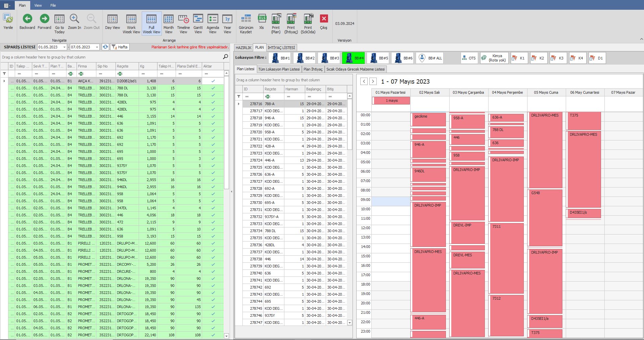Image resolution: width=644 pixels, height=340 pixels.
Task: Open the end date 07.05.2023 dropdown
Action: pos(97,47)
